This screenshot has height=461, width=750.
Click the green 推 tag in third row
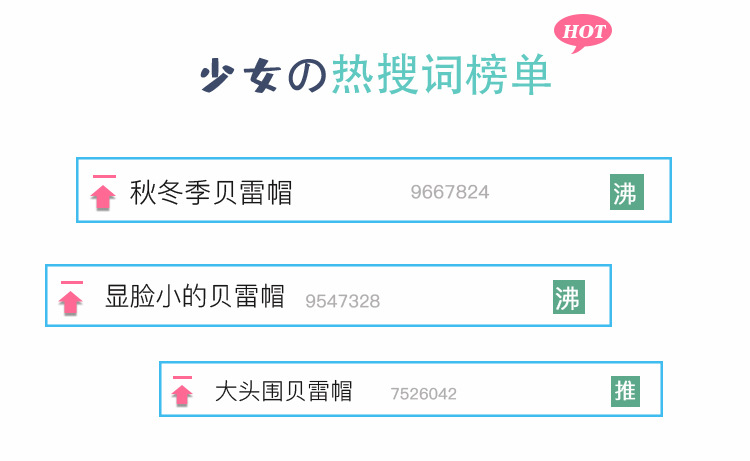pos(625,391)
